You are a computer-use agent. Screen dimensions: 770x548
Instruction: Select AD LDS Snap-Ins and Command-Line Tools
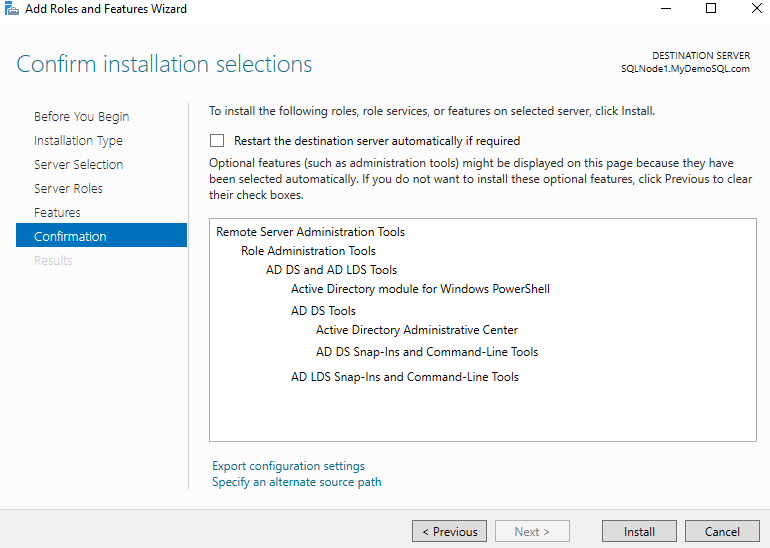(x=404, y=377)
